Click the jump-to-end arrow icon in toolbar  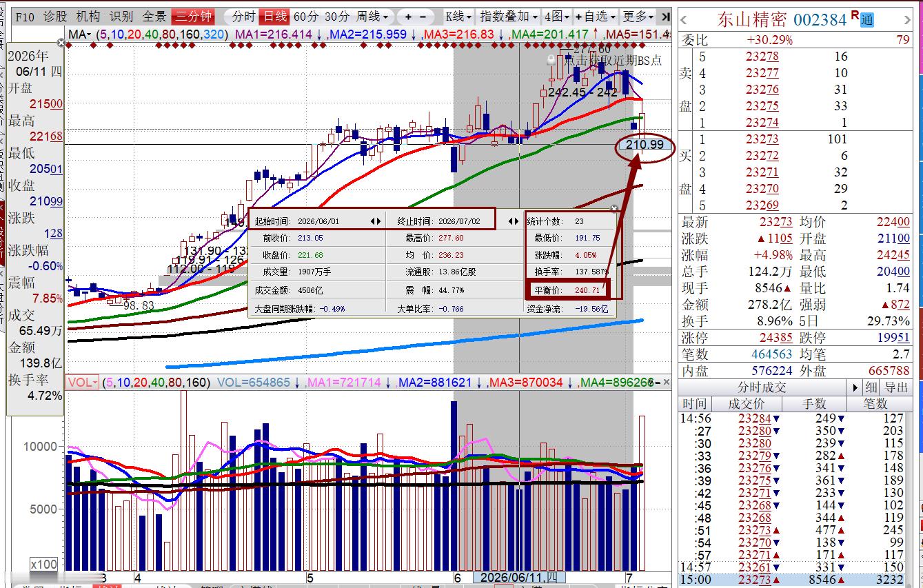coord(665,17)
